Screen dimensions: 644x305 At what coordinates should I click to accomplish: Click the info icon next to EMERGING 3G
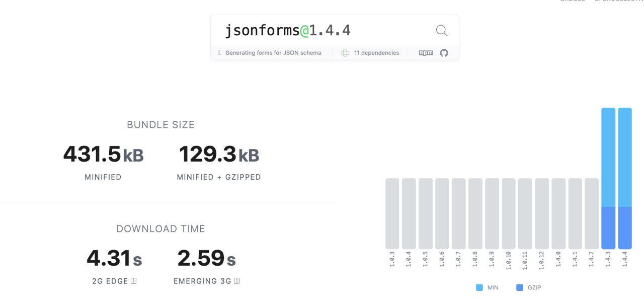click(x=236, y=281)
